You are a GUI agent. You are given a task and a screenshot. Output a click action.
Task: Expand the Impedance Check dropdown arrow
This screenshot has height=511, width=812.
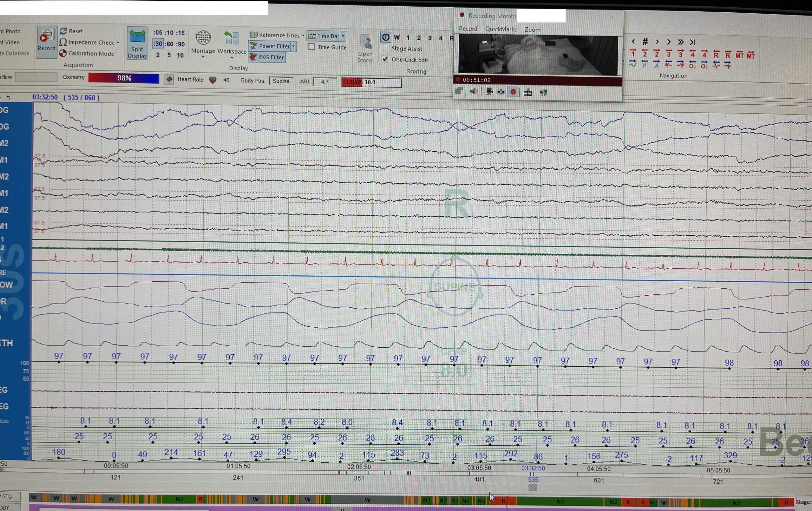click(118, 43)
